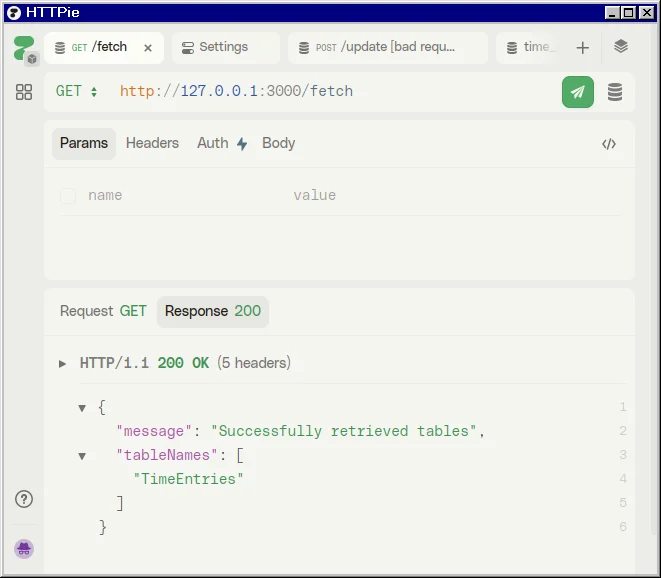This screenshot has height=578, width=661.
Task: Collapse the tableNames array
Action: point(82,456)
